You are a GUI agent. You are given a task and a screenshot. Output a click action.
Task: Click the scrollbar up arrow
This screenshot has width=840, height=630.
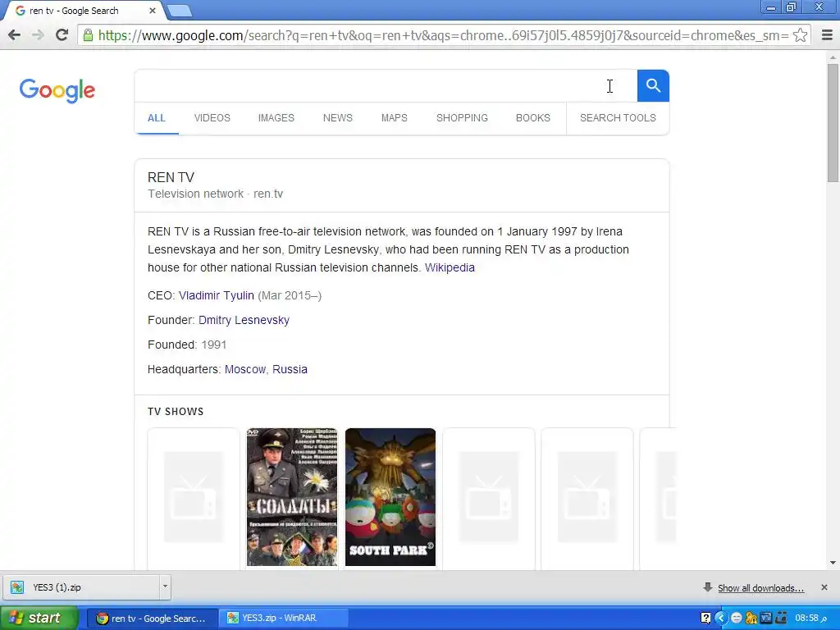pyautogui.click(x=833, y=57)
